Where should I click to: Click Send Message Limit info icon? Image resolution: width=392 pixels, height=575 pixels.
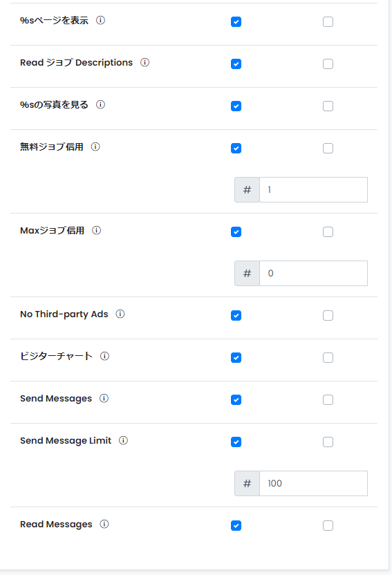[123, 440]
